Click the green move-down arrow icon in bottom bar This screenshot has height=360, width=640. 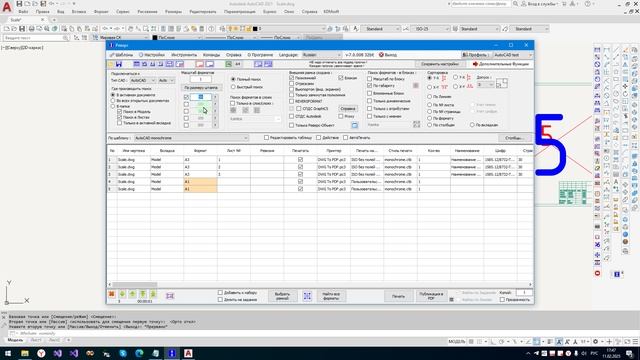pos(122,294)
